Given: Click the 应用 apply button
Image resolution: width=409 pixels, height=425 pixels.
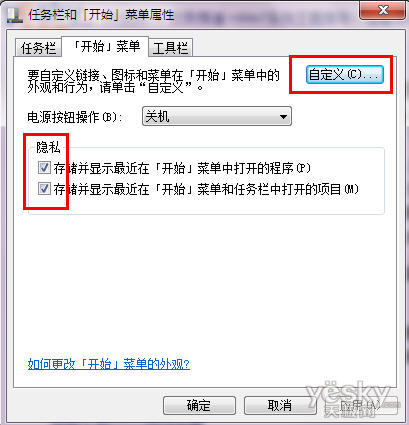Looking at the screenshot, I should click(361, 405).
